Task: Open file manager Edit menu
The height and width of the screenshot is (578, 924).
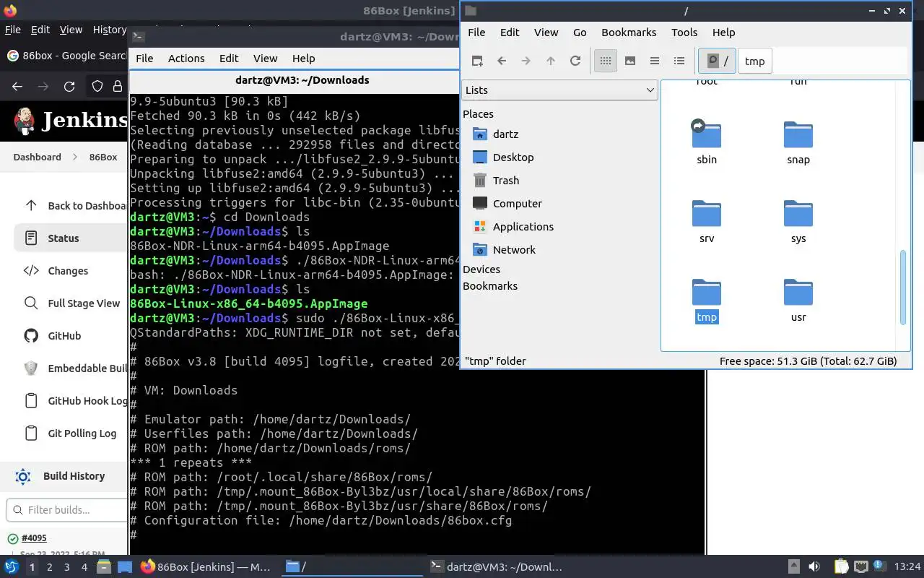Action: 510,32
